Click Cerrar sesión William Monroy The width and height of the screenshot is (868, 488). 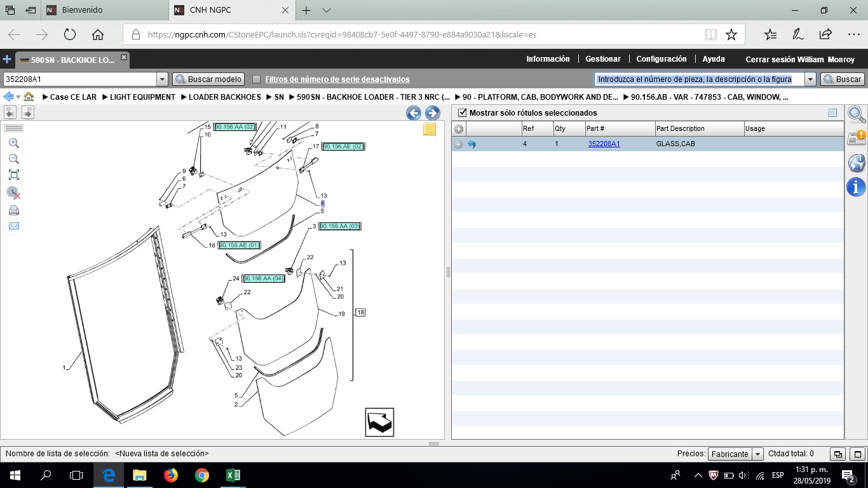800,60
